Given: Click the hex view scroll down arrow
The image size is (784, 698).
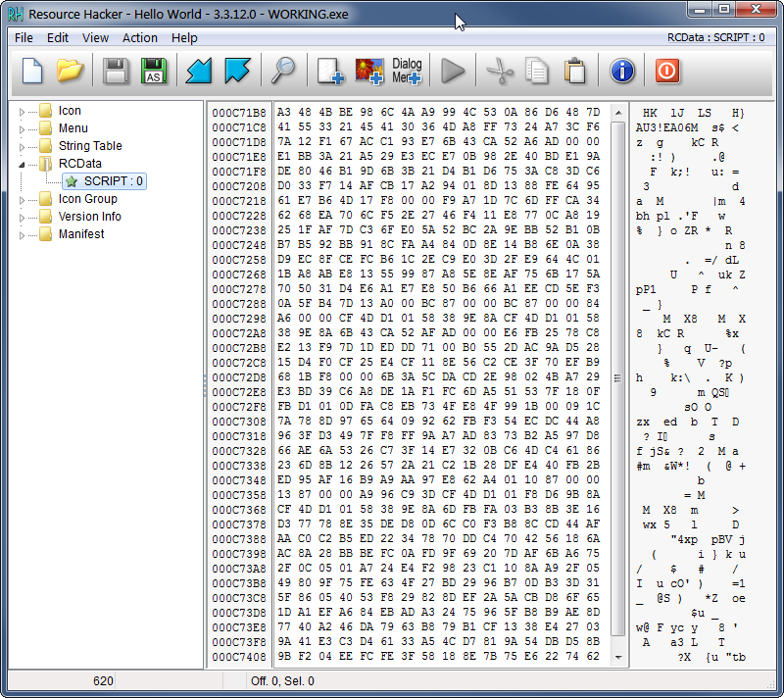Looking at the screenshot, I should click(618, 657).
